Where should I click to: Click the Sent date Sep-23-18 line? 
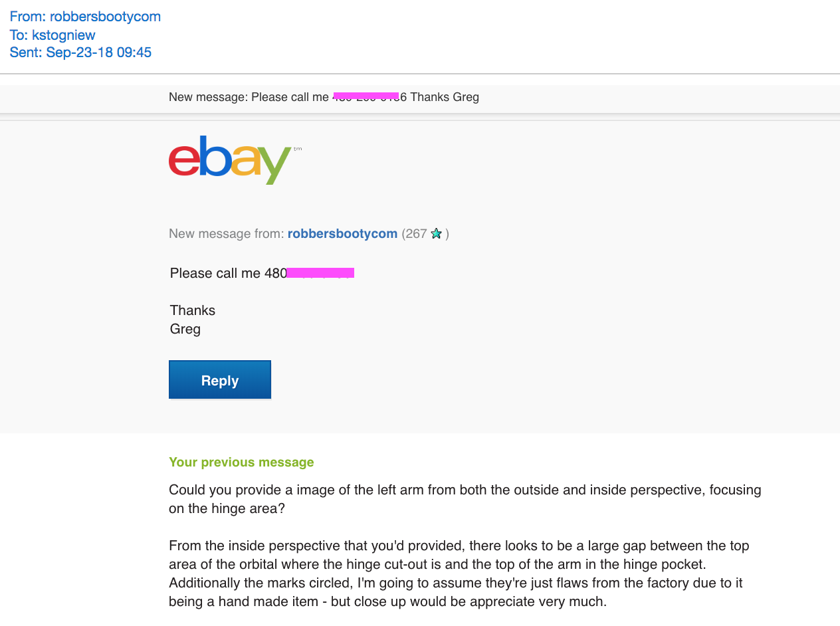[x=80, y=52]
